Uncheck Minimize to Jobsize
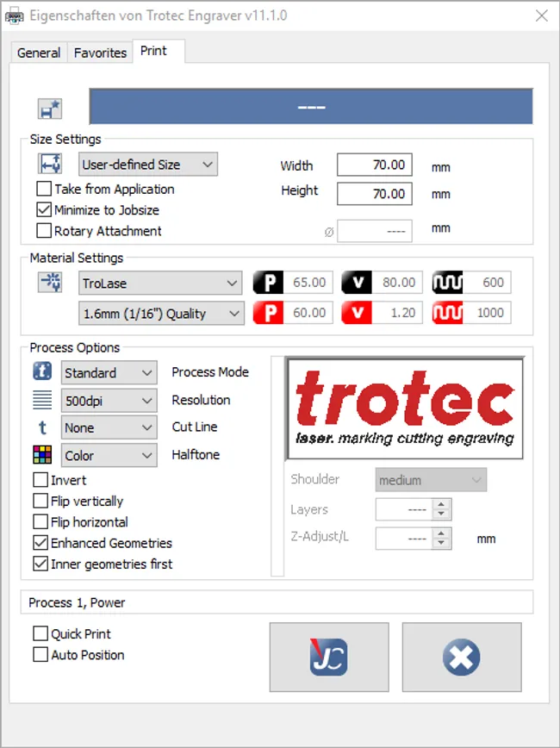 (x=44, y=210)
